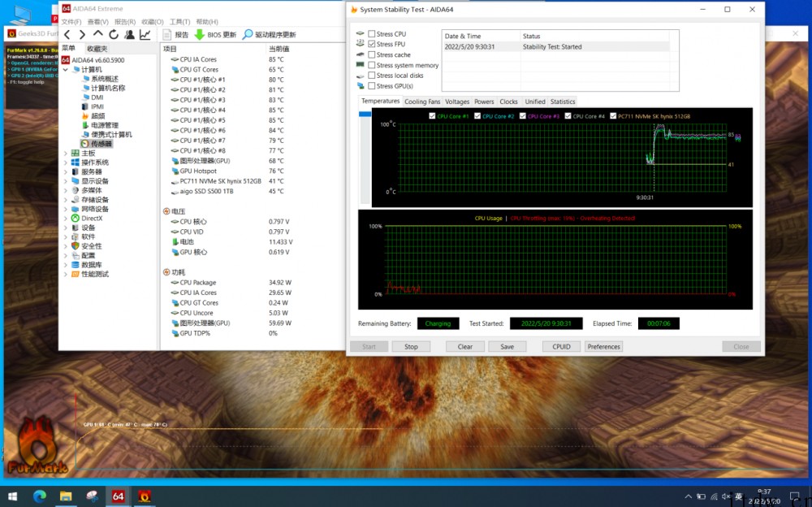Switch to the Clocks tab
Viewport: 812px width, 507px height.
[508, 102]
